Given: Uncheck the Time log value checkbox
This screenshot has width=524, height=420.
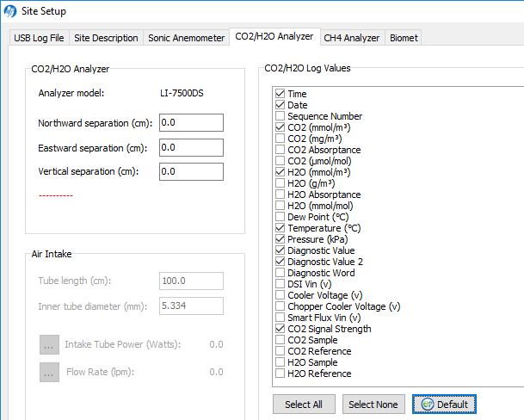Looking at the screenshot, I should click(280, 94).
